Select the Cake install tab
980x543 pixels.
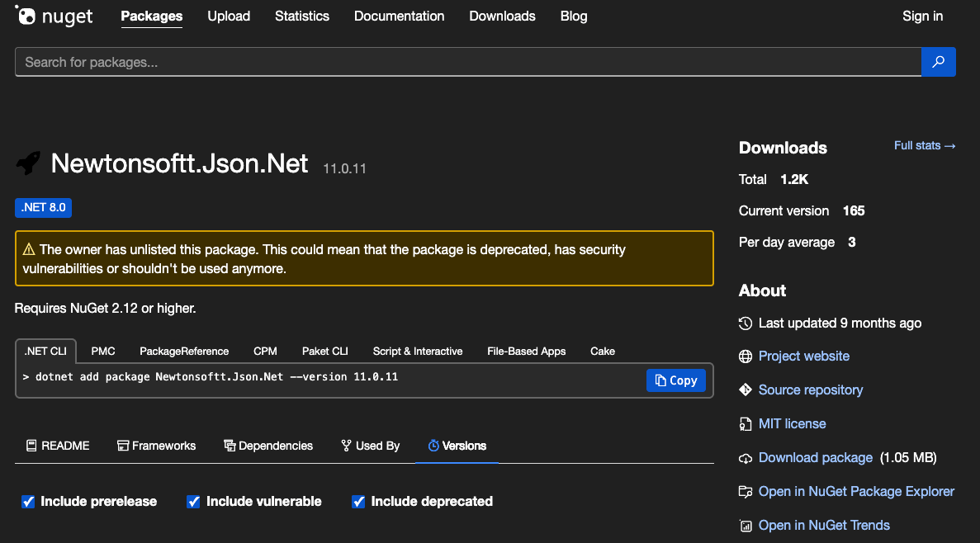603,352
